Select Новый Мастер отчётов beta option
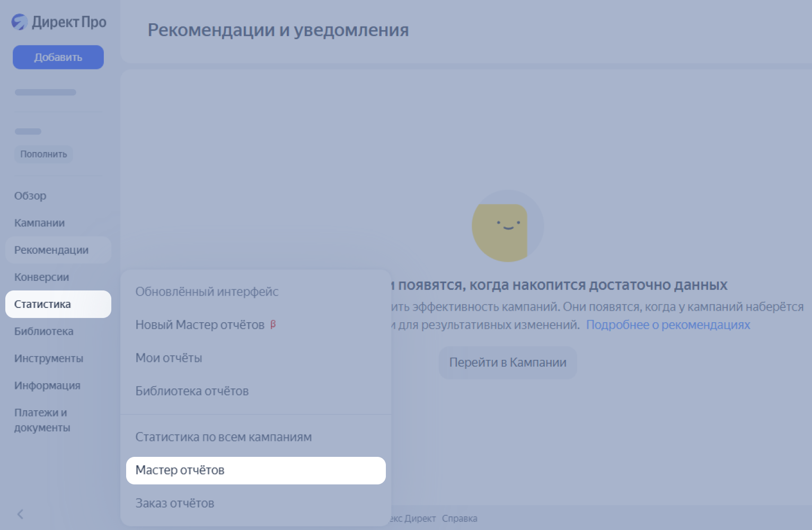Viewport: 812px width, 530px height. [201, 324]
